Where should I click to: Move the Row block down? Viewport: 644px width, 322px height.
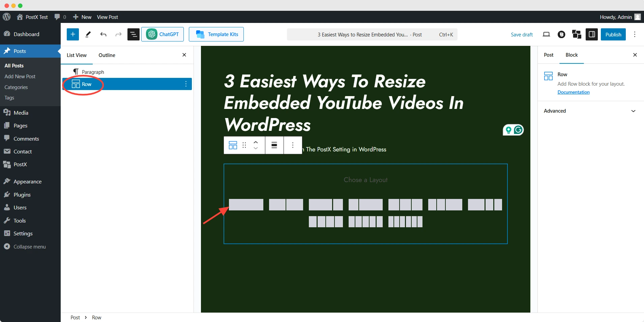(x=256, y=148)
